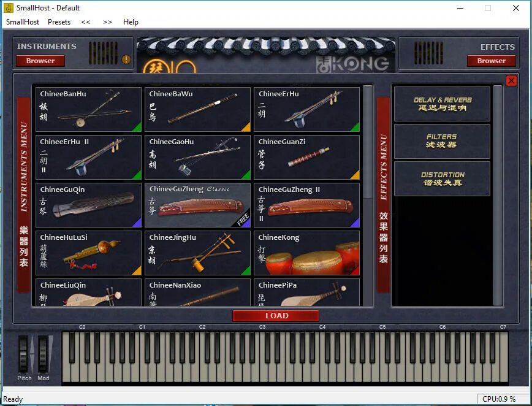Pick the ChineeKong percussion drums tile

click(306, 253)
